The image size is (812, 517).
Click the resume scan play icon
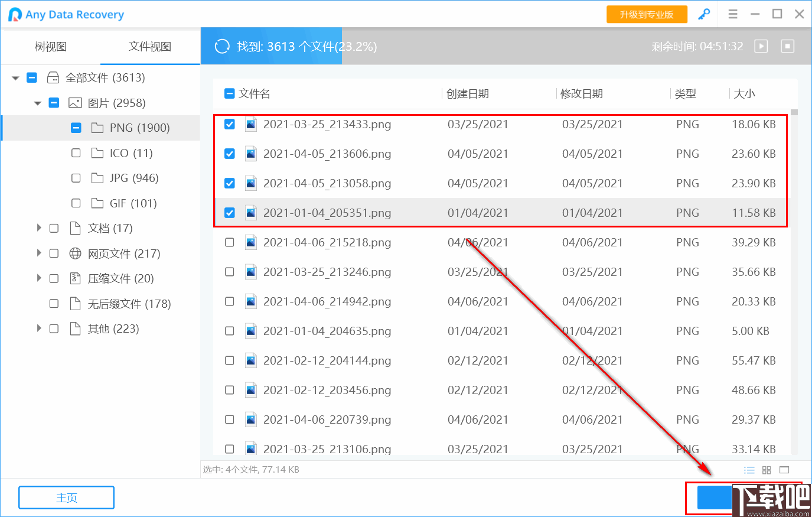pos(761,46)
